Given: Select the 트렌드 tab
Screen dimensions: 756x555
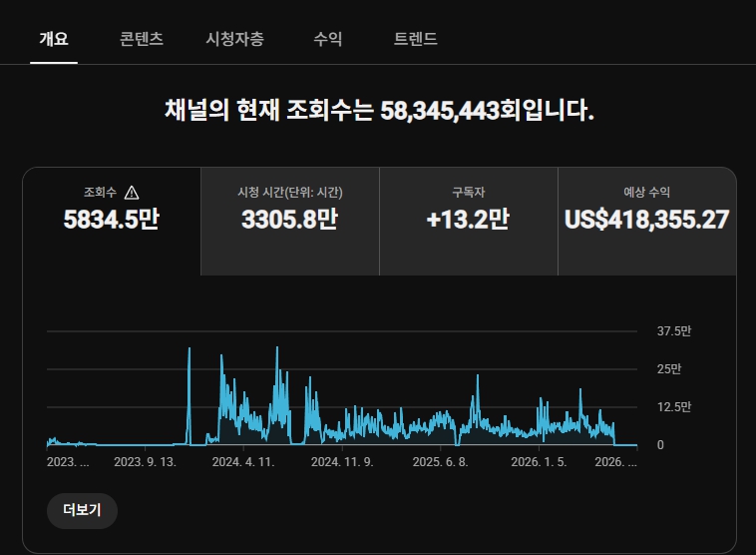Looking at the screenshot, I should (416, 39).
